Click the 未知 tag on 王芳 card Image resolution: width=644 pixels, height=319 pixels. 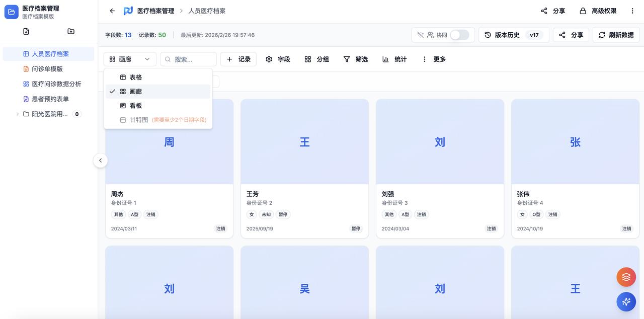[x=266, y=214]
